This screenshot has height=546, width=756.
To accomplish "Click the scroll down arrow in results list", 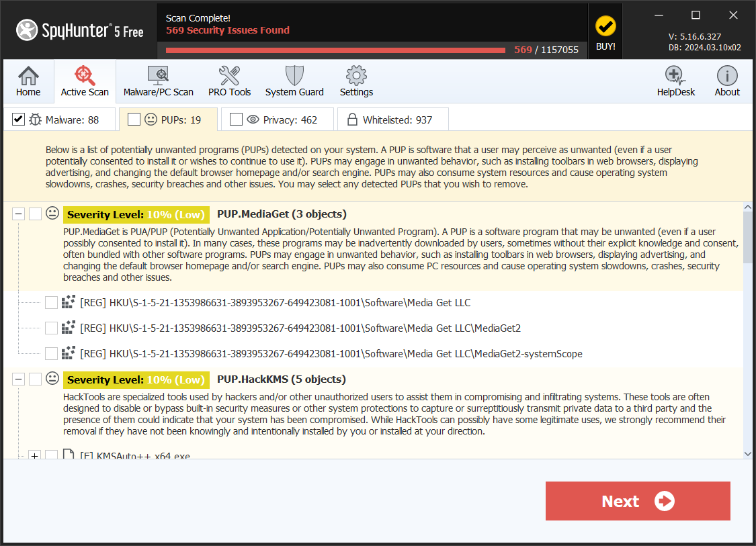I will tap(748, 454).
